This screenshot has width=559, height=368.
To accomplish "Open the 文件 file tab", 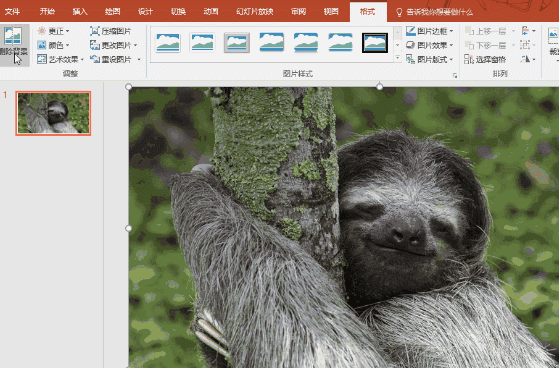I will point(12,12).
